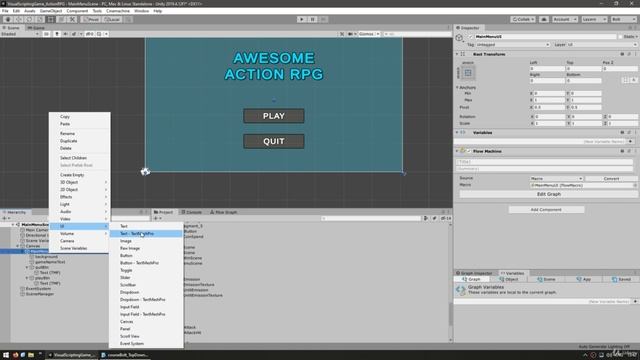Open Variables component help icon
Viewport: 640px width, 360px height.
click(x=622, y=132)
